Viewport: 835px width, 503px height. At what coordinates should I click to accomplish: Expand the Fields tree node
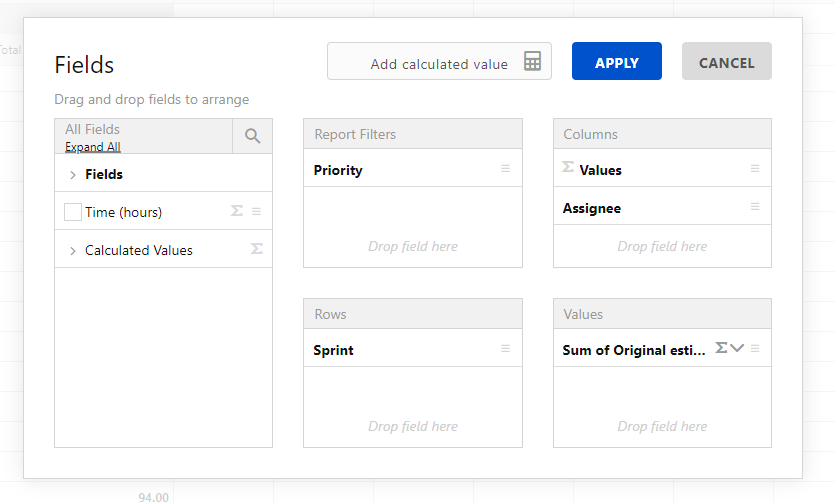coord(73,175)
